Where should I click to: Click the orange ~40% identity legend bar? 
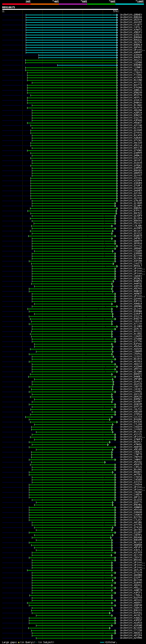(45, 4)
